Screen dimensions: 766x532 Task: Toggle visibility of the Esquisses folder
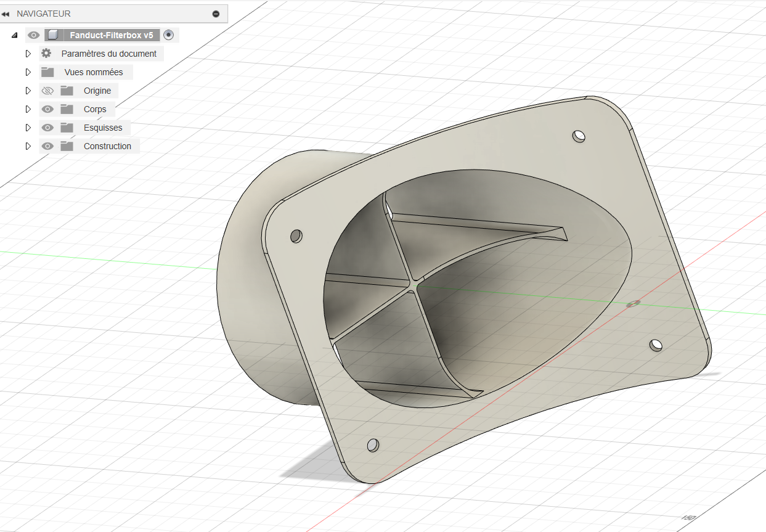(x=47, y=128)
